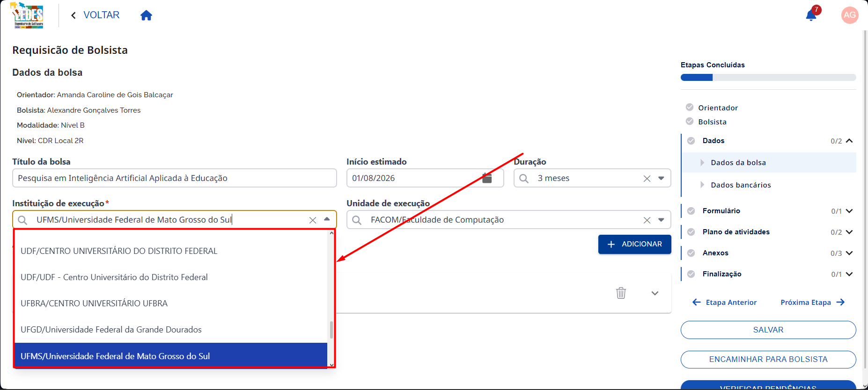Click the search icon in Unidade de execução
Image resolution: width=868 pixels, height=390 pixels.
coord(357,220)
